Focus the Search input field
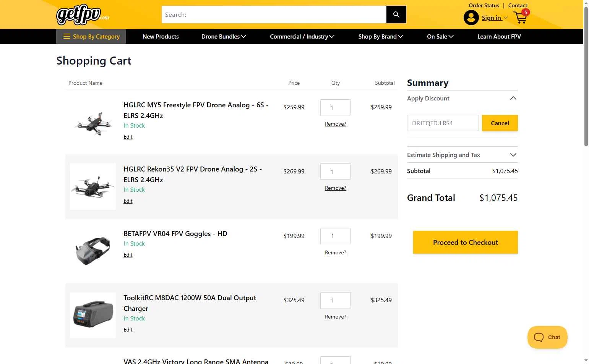 click(x=274, y=15)
